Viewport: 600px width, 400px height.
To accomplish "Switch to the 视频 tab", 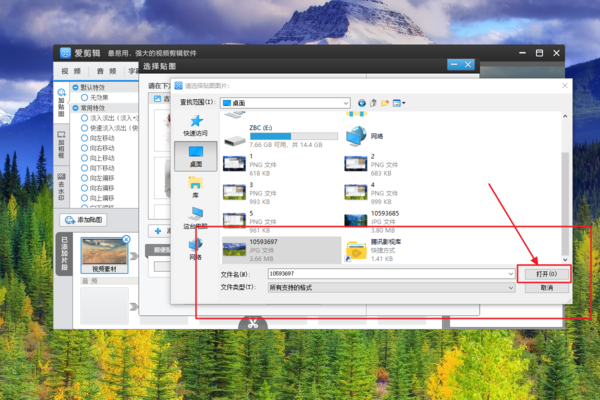I will point(71,71).
